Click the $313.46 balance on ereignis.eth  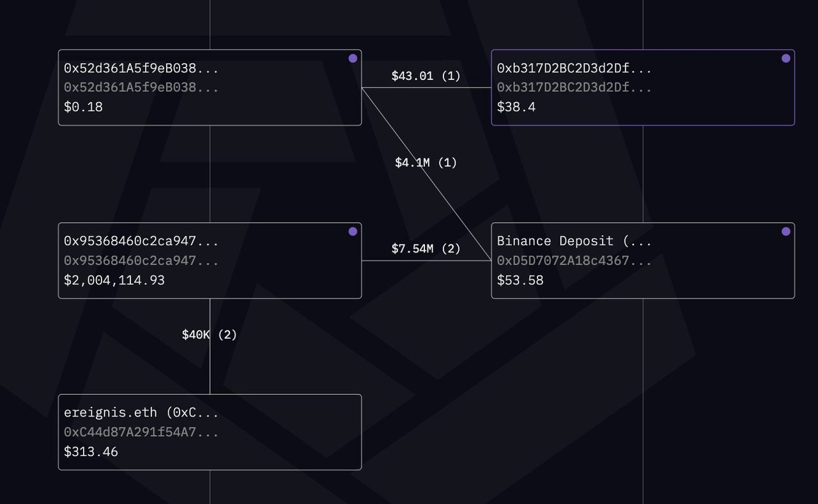[x=91, y=452]
